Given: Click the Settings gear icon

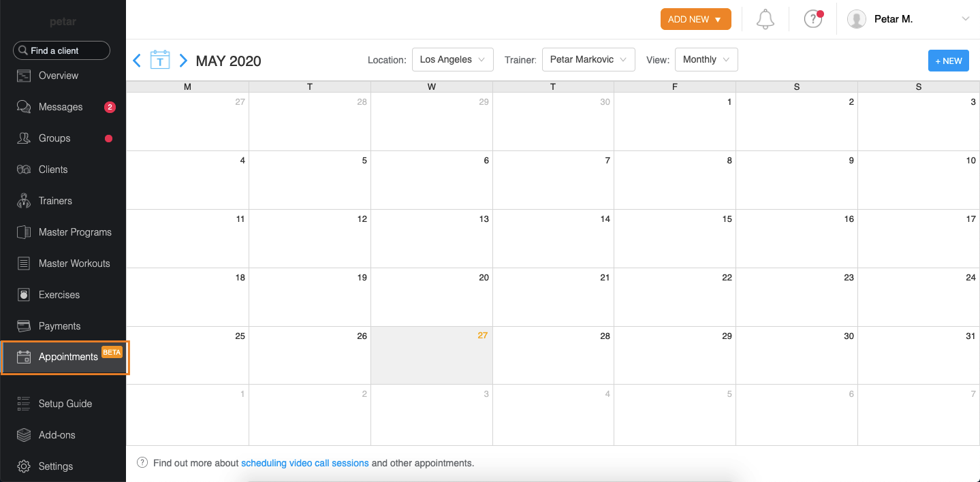Looking at the screenshot, I should (x=24, y=466).
